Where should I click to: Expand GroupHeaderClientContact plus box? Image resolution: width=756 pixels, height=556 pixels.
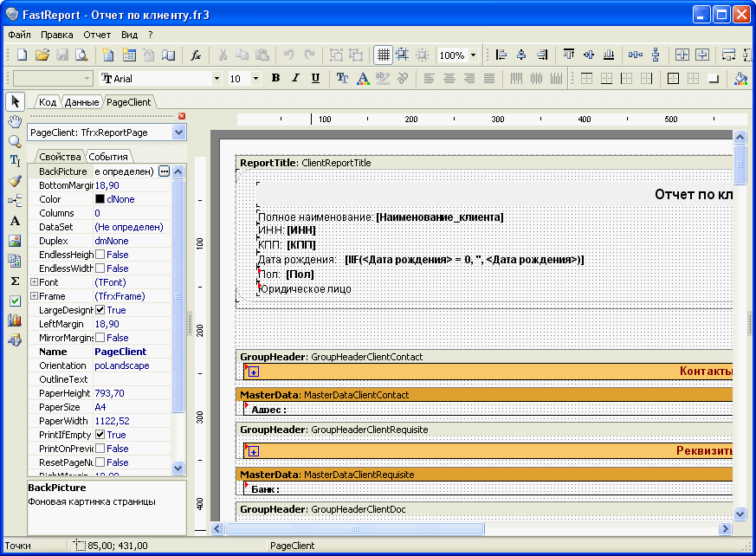(x=254, y=372)
